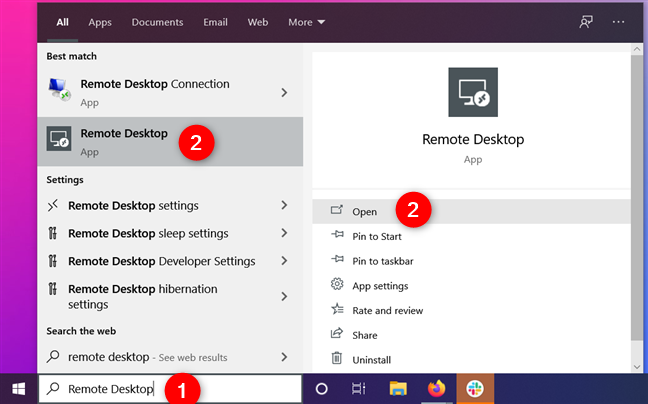Viewport: 648px width, 404px height.
Task: Click the search box magnifier icon
Action: click(x=53, y=388)
